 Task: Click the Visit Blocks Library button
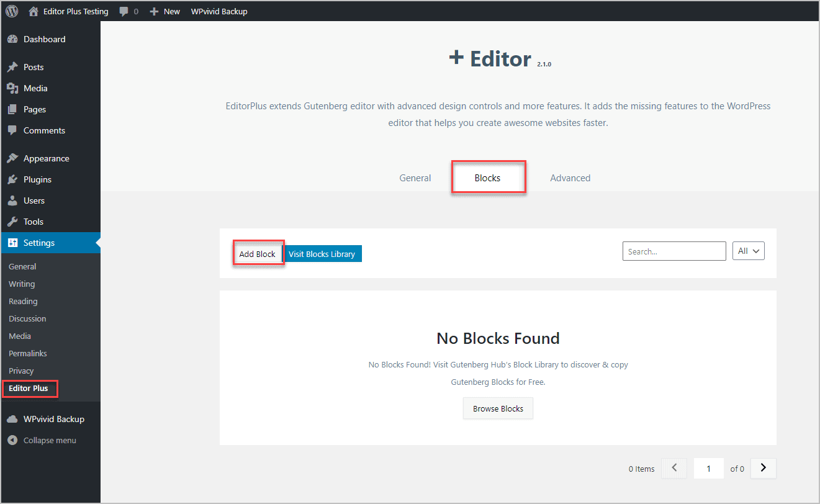tap(322, 253)
